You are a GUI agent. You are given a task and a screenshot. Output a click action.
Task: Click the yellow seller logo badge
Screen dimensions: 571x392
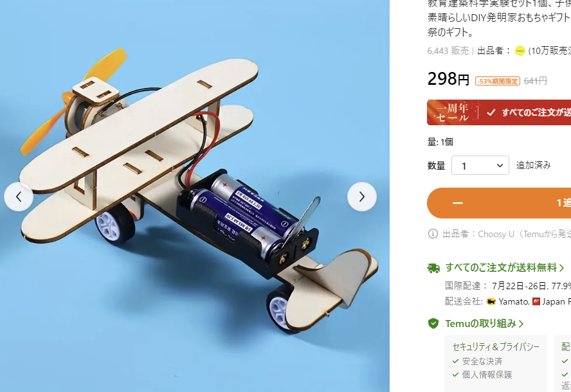[520, 51]
